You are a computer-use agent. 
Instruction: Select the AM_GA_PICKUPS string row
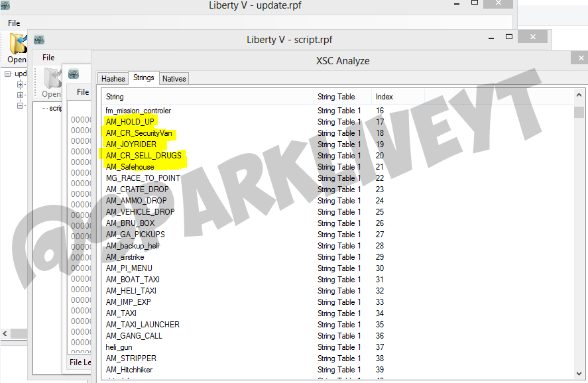point(337,234)
